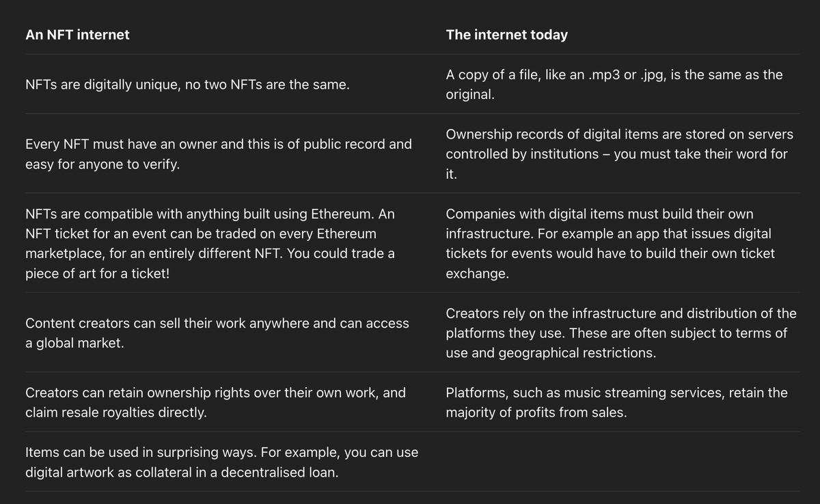Click "Companies with digital items must build" line
The height and width of the screenshot is (504, 820).
coord(599,214)
